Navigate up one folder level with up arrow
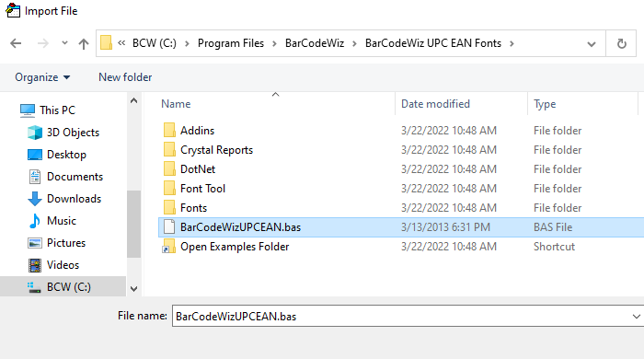Viewport: 644px width, 359px height. click(84, 43)
